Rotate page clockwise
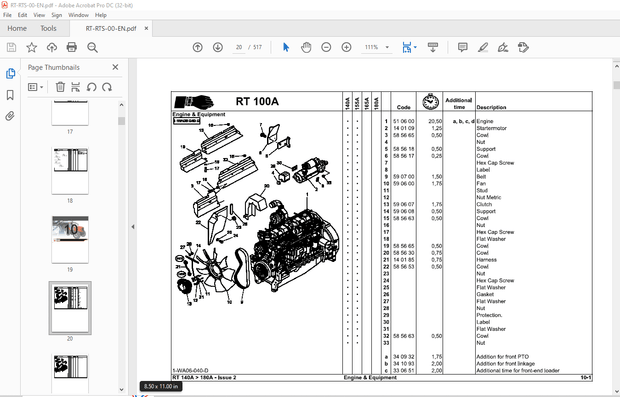 107,87
